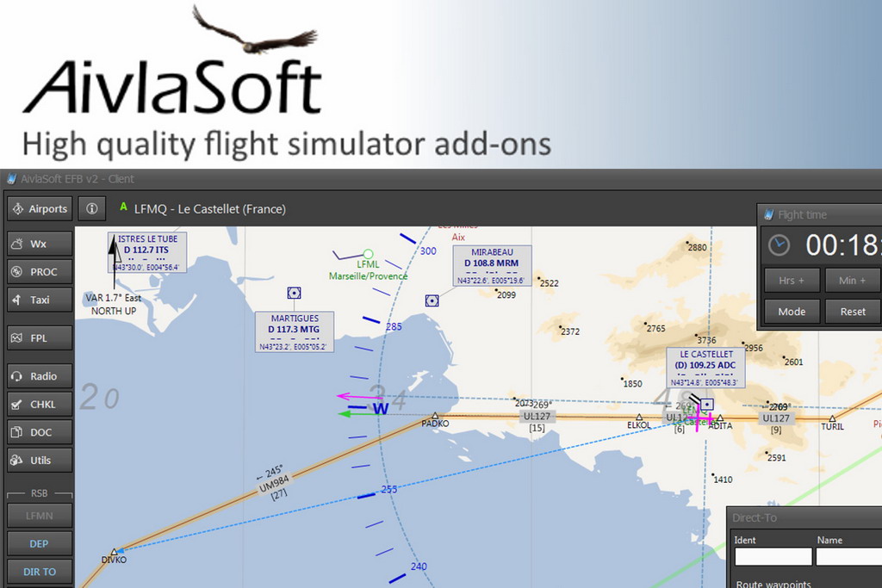Switch to the Taxi chart view

39,300
